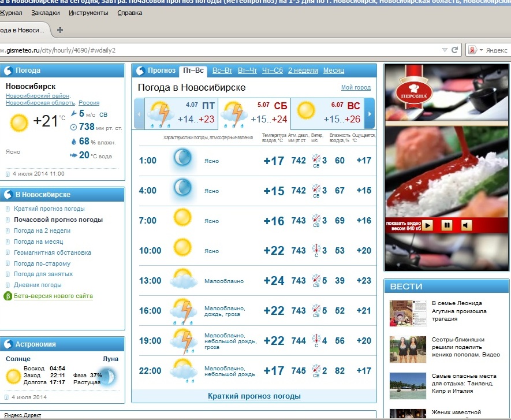Click the Gismeteo logo beside Погода header
This screenshot has height=420, width=511.
click(8, 71)
